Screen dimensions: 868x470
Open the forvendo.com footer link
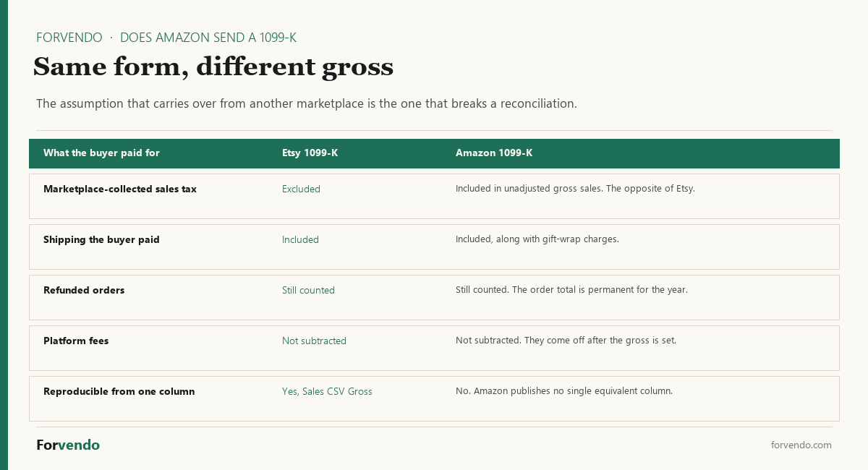point(801,445)
